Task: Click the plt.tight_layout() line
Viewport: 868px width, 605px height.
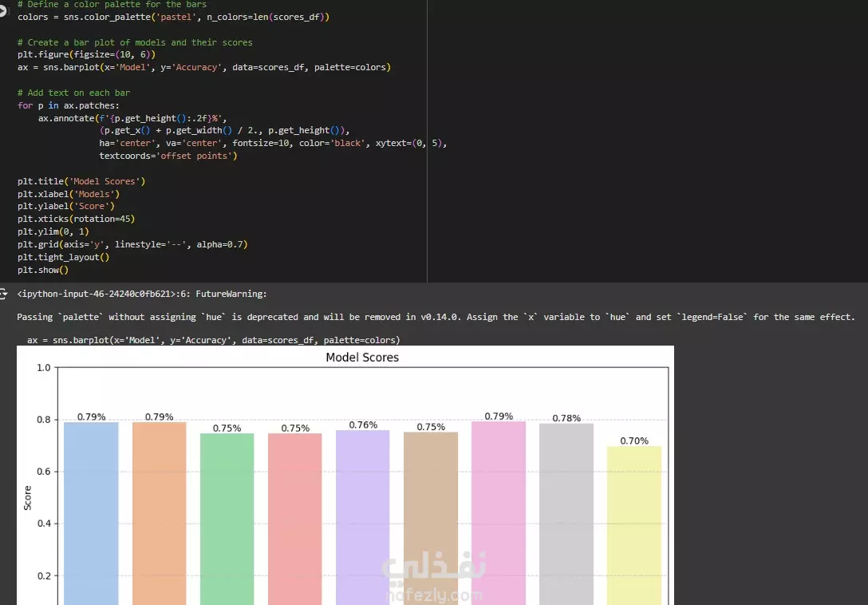Action: [x=63, y=257]
